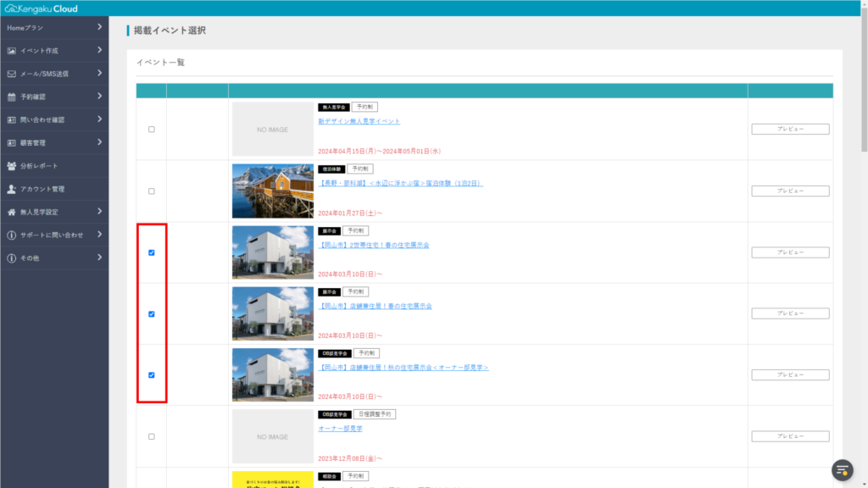
Task: Click the NO IMAGE thumbnail of 新デザイン無人見学イベント
Action: [x=272, y=129]
